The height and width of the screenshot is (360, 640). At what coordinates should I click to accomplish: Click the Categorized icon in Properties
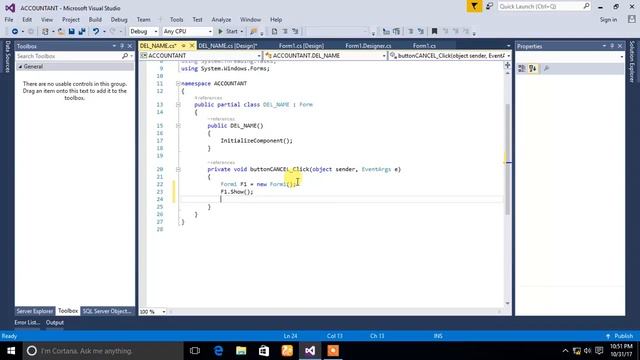click(522, 69)
